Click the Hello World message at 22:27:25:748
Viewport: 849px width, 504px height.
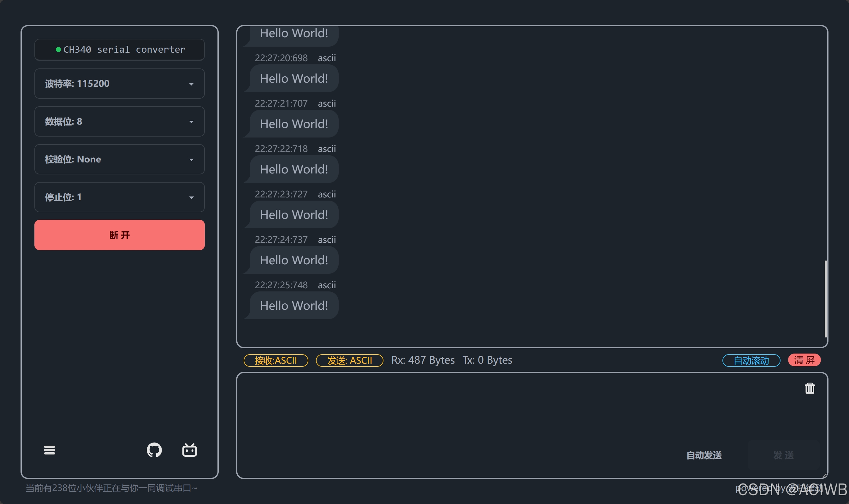(294, 306)
